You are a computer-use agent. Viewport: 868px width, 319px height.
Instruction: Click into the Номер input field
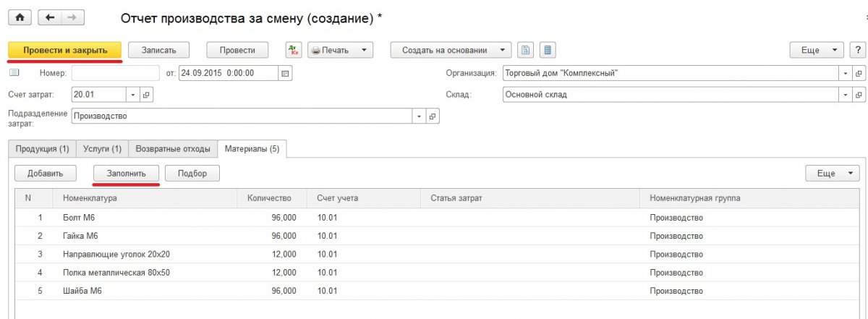click(x=115, y=73)
